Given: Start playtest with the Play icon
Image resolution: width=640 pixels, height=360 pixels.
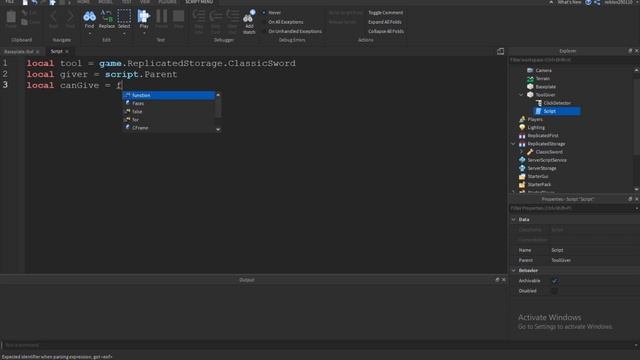Looking at the screenshot, I should tap(144, 16).
